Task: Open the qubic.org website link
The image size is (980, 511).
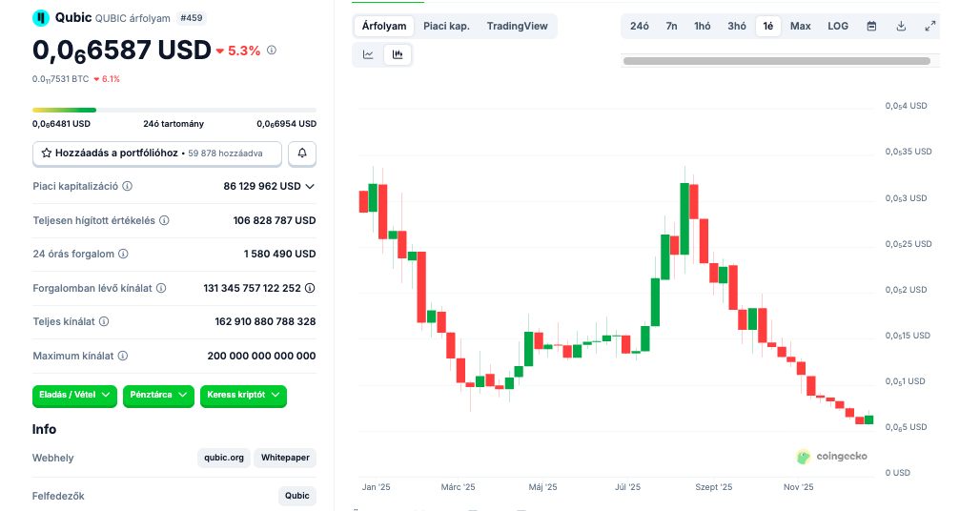Action: tap(224, 458)
